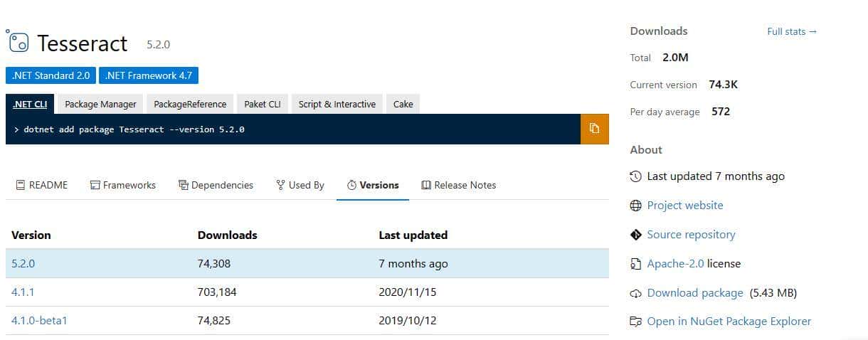Click the 2020/11/15 date cell

point(408,292)
